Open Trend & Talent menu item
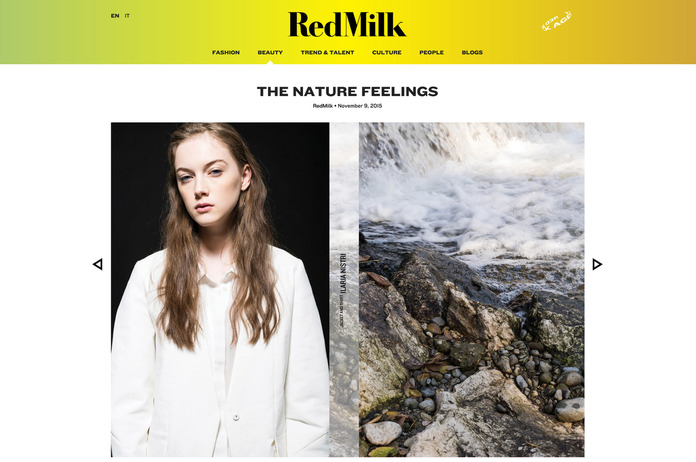 (x=328, y=52)
